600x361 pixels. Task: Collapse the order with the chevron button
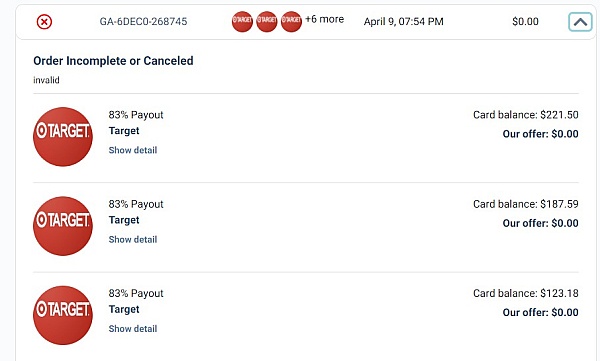(x=580, y=22)
